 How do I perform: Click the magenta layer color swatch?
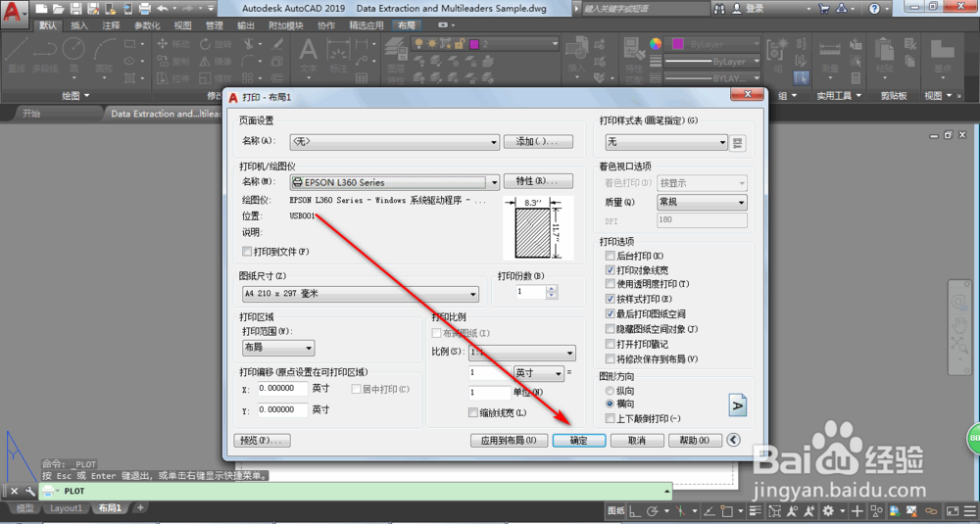pos(474,44)
